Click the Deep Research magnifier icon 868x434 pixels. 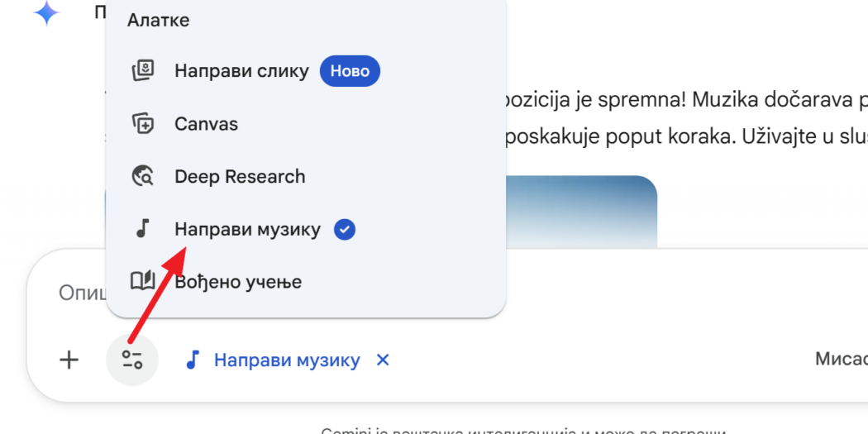[143, 176]
